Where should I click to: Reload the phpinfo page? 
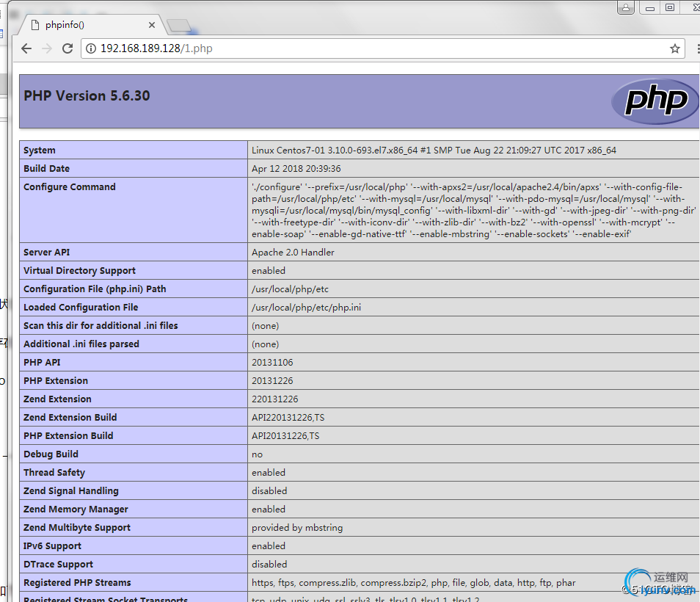[68, 48]
